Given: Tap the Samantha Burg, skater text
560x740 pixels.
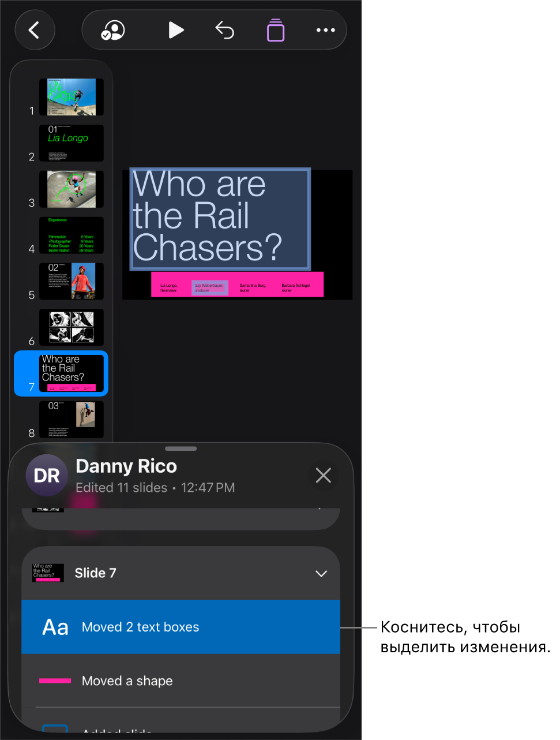Looking at the screenshot, I should (x=253, y=288).
